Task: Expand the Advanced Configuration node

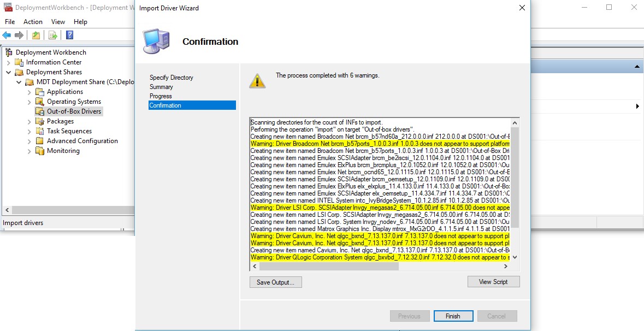Action: tap(29, 141)
